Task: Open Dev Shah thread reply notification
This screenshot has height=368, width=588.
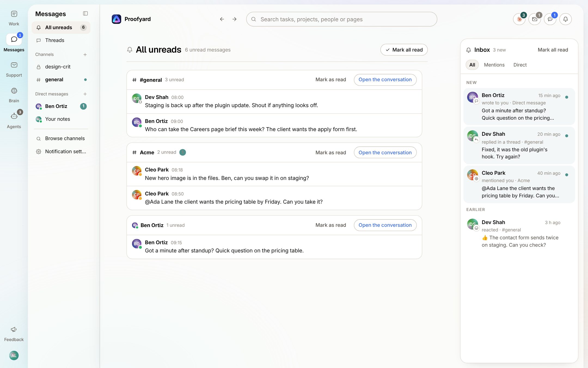Action: click(519, 145)
